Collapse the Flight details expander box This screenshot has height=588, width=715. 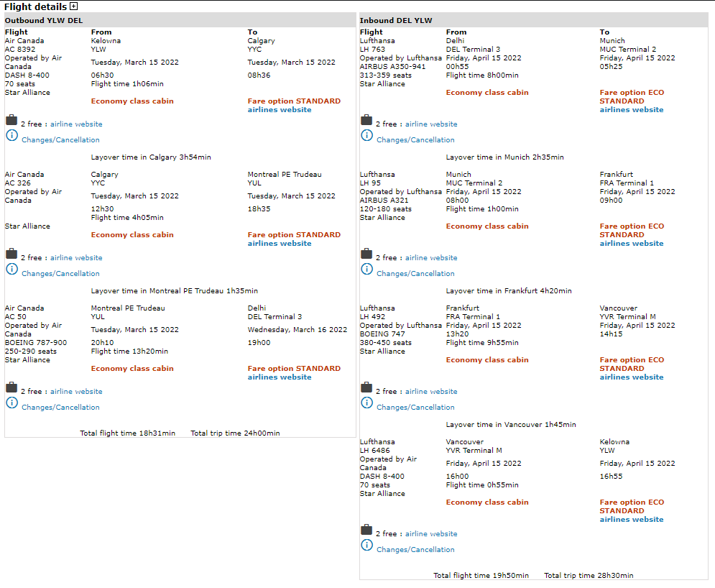point(74,6)
